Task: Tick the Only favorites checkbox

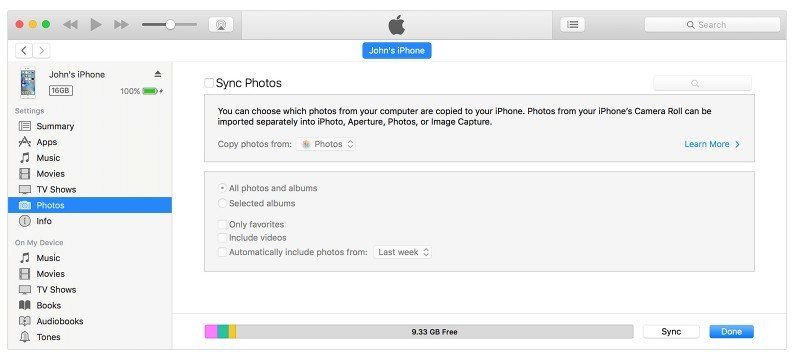Action: (222, 224)
